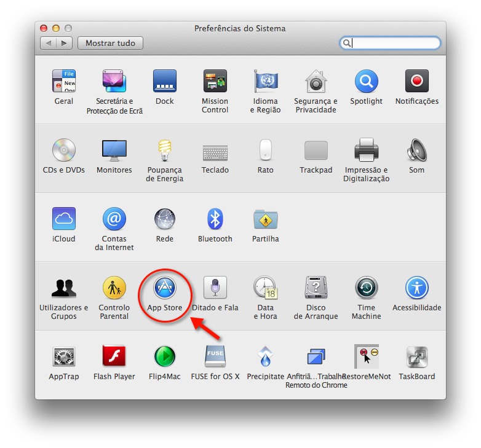Open App Store preferences

pos(165,288)
